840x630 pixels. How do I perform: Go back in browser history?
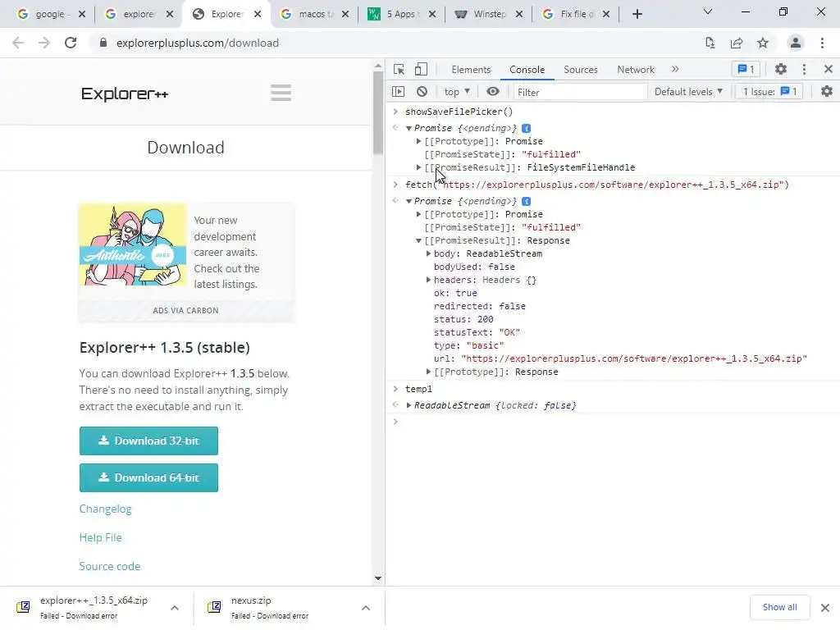click(18, 43)
